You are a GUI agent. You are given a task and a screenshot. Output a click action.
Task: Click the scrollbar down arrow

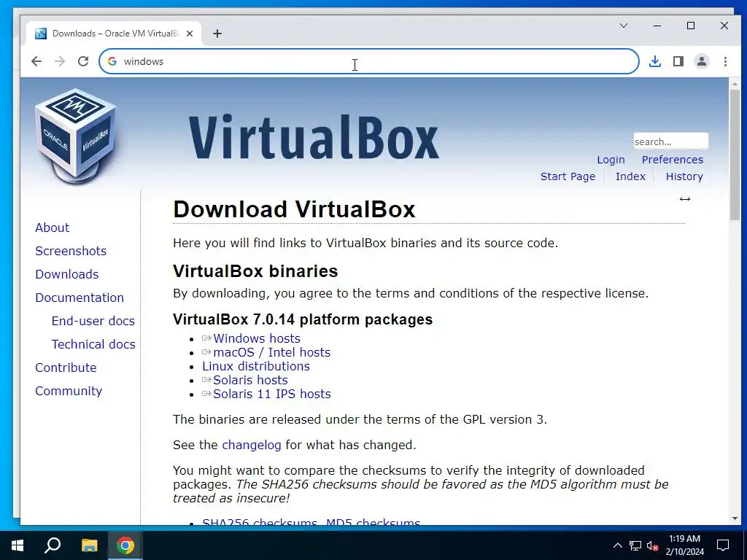735,518
